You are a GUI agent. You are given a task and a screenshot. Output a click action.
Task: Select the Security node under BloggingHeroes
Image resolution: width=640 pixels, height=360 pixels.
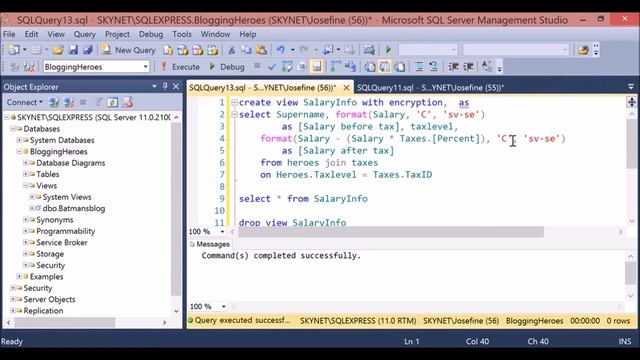coord(50,265)
